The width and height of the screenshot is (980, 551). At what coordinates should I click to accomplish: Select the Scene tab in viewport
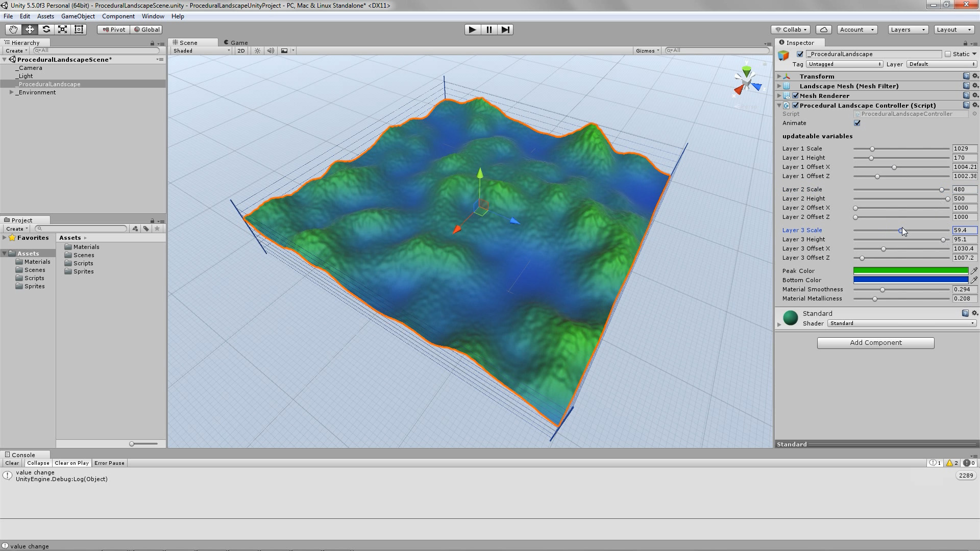click(x=188, y=42)
